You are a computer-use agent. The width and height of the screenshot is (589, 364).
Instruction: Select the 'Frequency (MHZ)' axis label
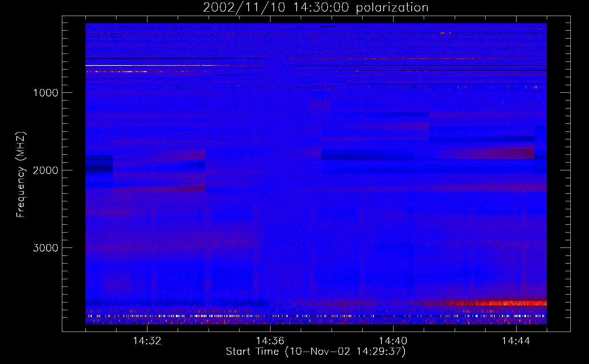click(x=21, y=175)
